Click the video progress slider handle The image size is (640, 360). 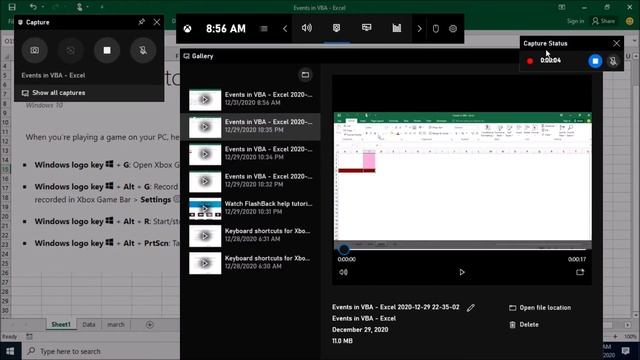tap(344, 249)
